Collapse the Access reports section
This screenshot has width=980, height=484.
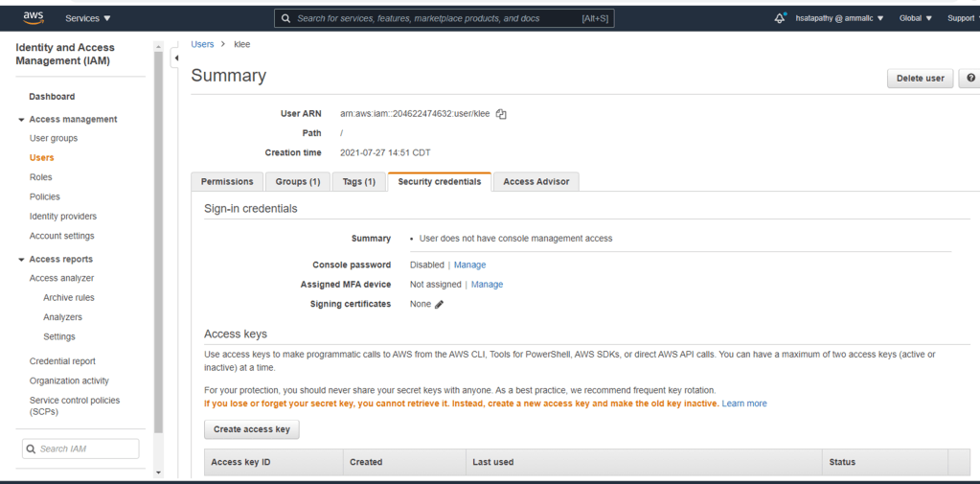point(22,260)
